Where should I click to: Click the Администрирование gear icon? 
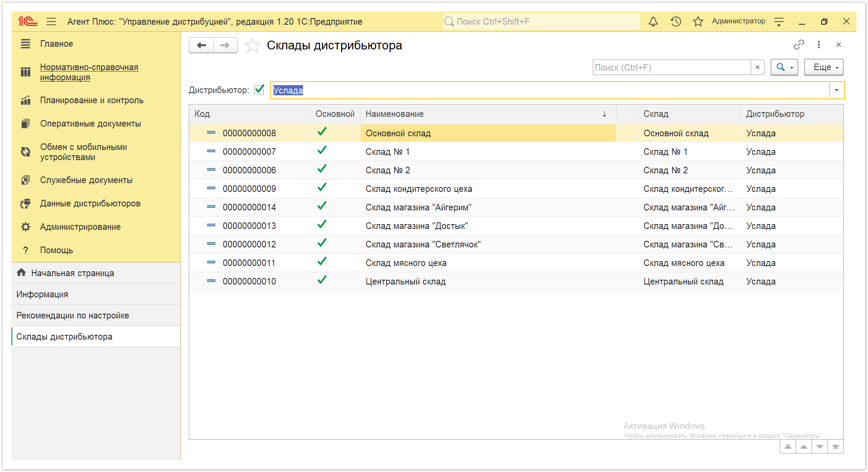tap(26, 227)
